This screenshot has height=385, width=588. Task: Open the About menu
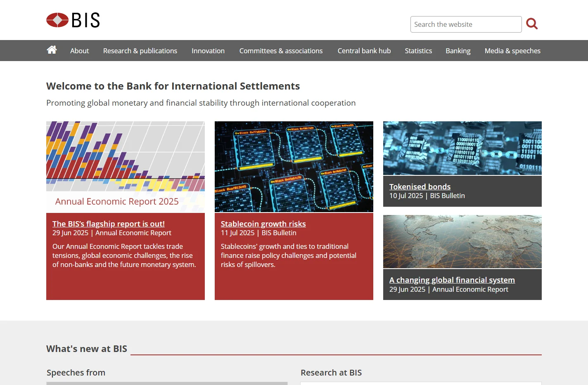(x=79, y=51)
